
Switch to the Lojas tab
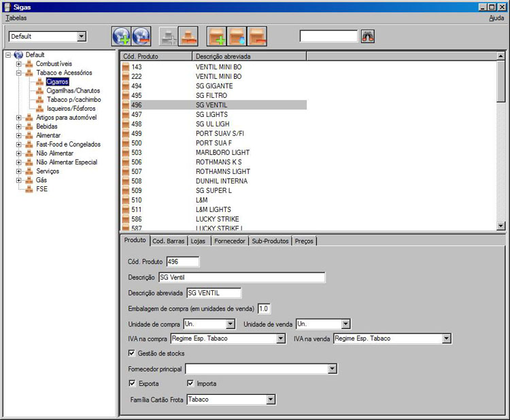click(198, 241)
